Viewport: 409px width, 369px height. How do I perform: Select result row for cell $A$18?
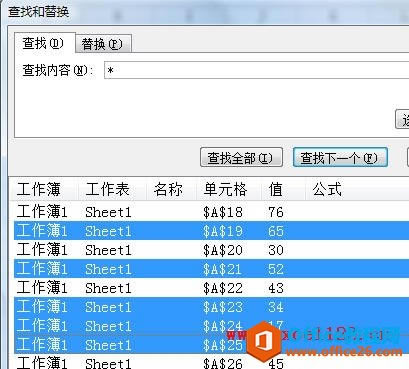pos(211,212)
